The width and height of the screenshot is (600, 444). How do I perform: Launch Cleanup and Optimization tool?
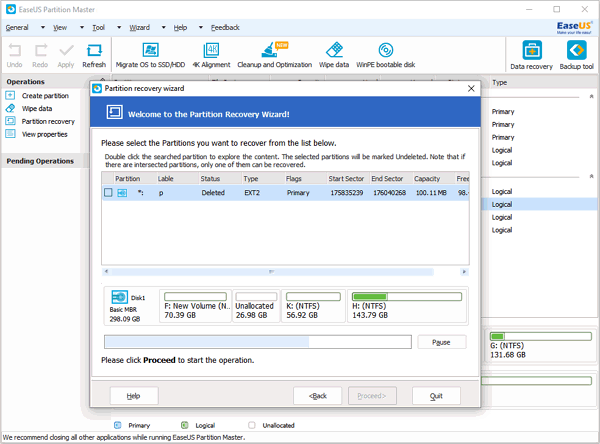[x=274, y=55]
